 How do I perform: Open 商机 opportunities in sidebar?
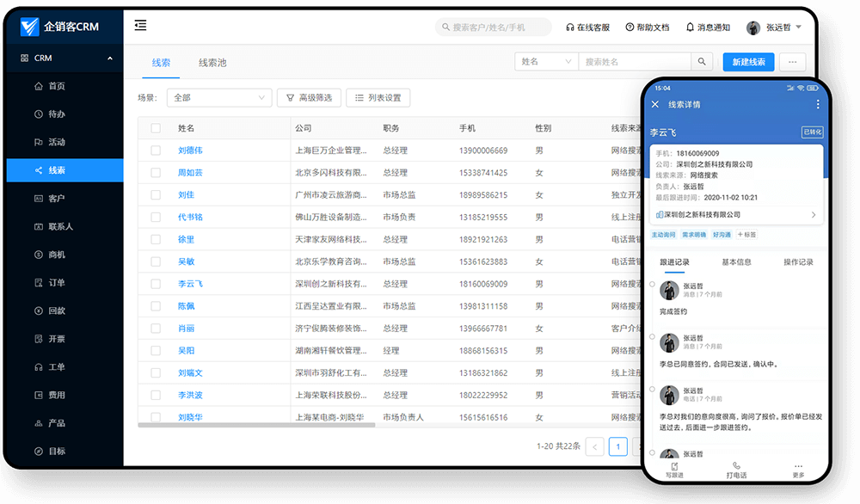pos(64,255)
